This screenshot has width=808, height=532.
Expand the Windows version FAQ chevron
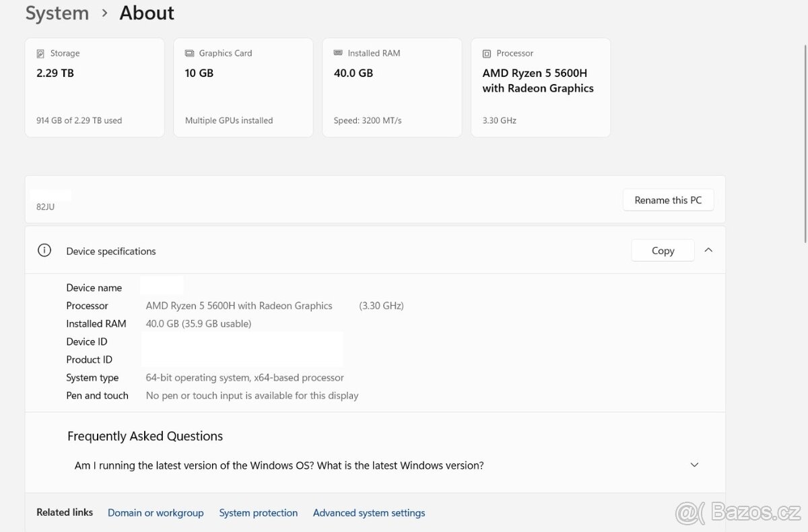tap(694, 465)
